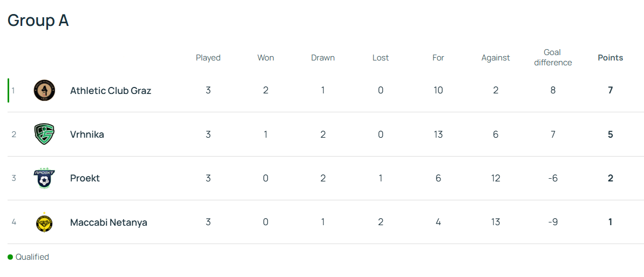This screenshot has width=644, height=277.
Task: Click the Maccabi Netanya yellow crest
Action: pyautogui.click(x=44, y=222)
